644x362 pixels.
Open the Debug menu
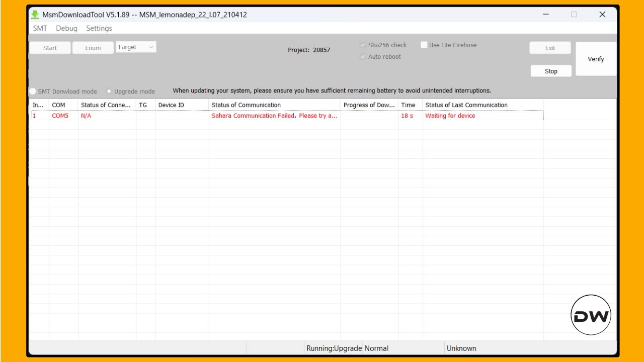(x=66, y=28)
